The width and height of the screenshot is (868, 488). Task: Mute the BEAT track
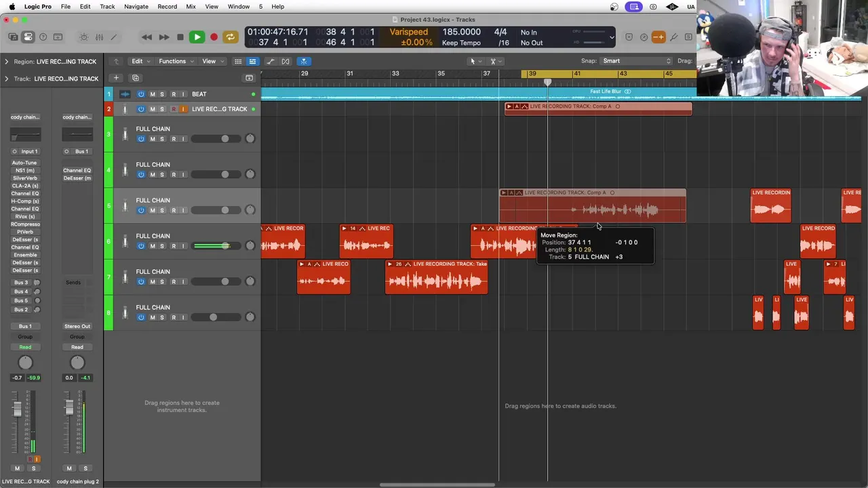click(x=153, y=94)
